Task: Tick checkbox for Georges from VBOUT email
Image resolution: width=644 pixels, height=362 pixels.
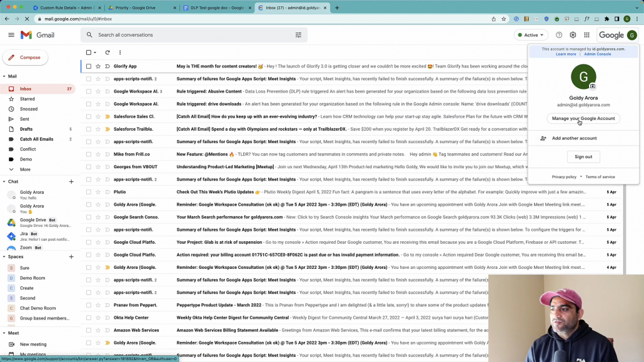Action: [89, 167]
